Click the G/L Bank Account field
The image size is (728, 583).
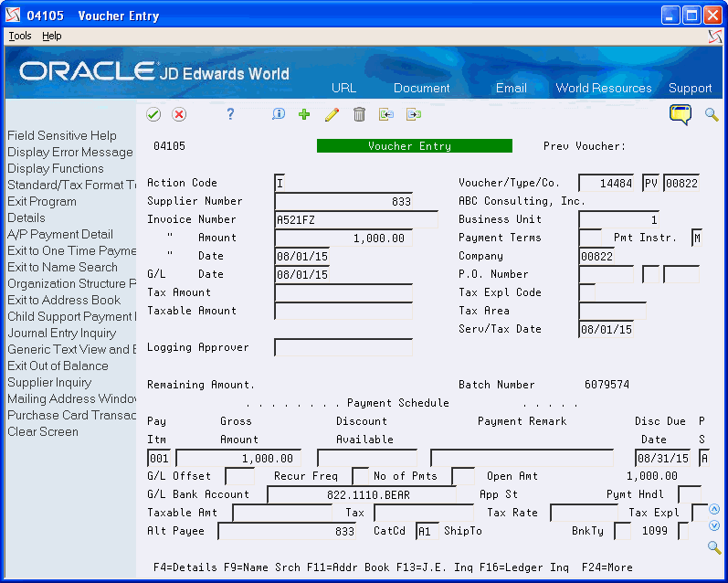pyautogui.click(x=362, y=494)
